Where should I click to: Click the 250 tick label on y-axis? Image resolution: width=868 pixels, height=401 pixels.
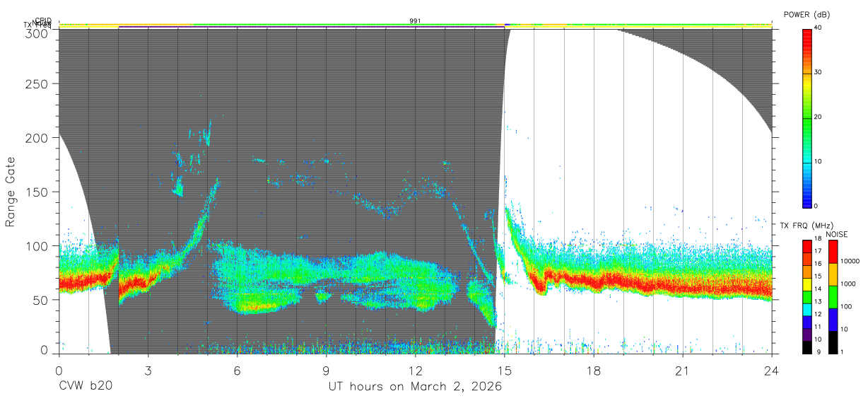pyautogui.click(x=38, y=84)
